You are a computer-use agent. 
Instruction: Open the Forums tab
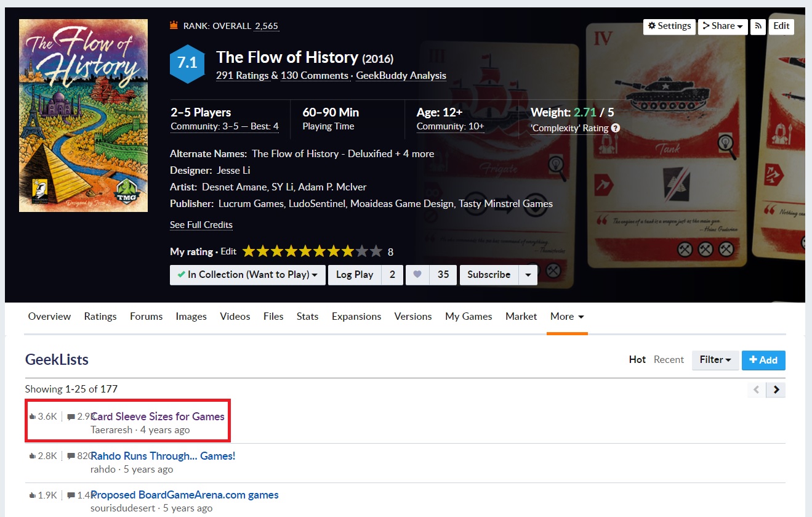point(147,317)
